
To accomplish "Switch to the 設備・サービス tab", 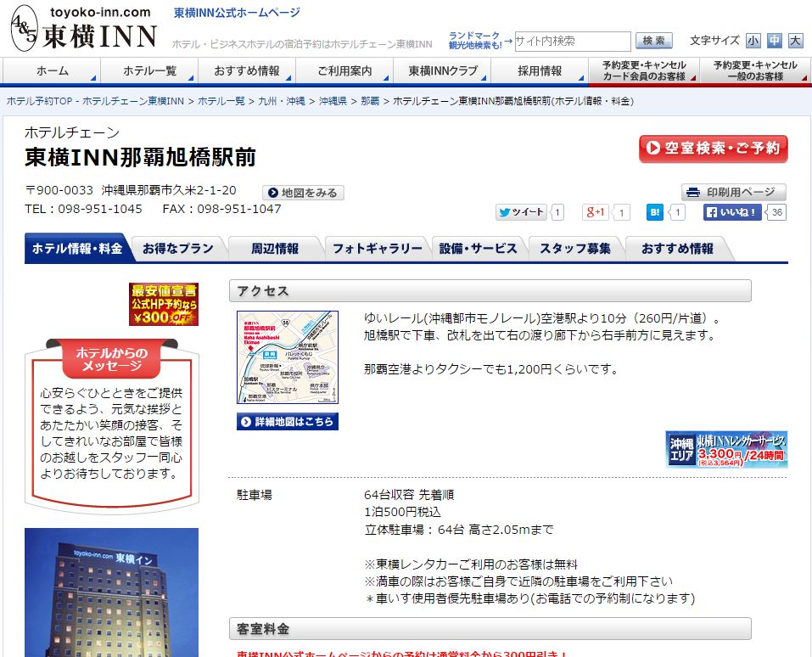I will (x=478, y=249).
